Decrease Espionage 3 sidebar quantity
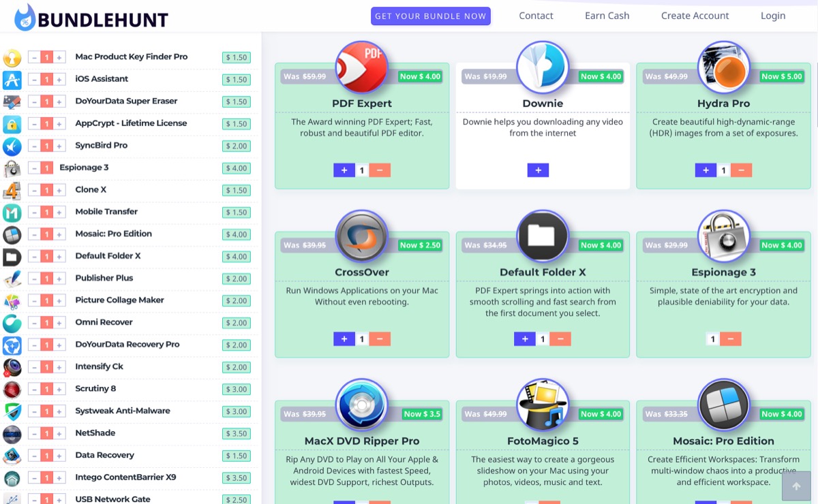 click(34, 168)
